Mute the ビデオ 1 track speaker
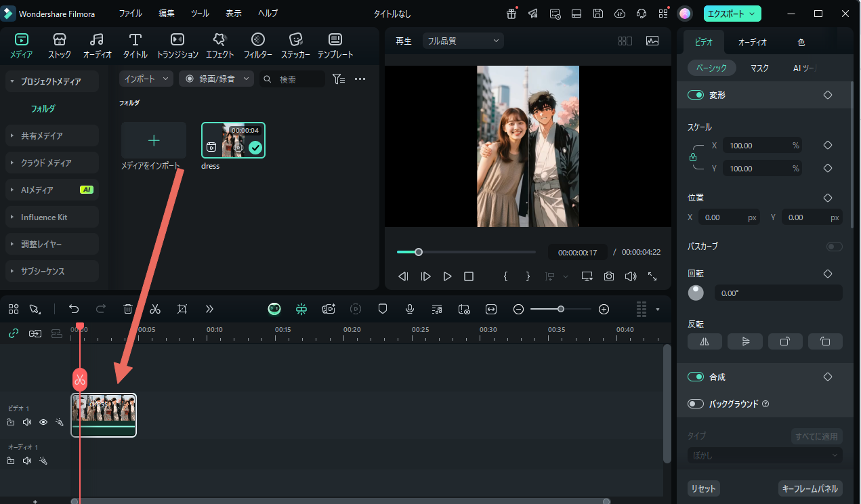 pos(27,422)
